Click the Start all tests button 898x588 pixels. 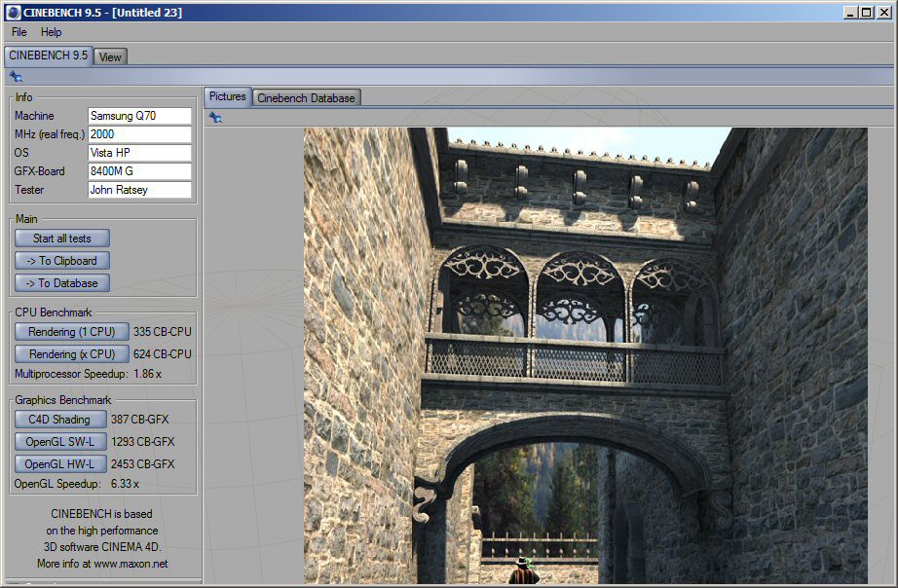[62, 239]
